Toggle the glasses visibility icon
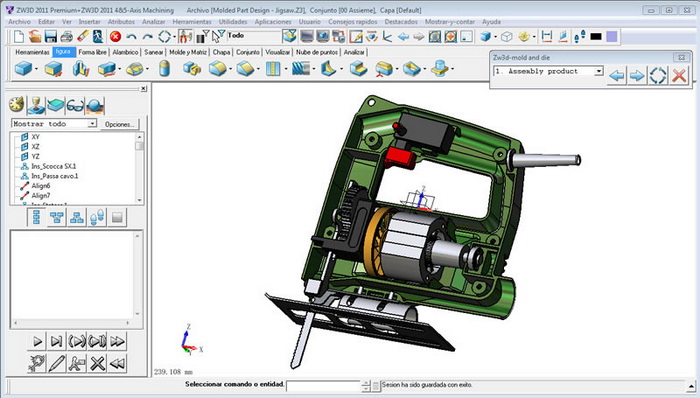Viewport: 700px width, 398px height. (75, 106)
